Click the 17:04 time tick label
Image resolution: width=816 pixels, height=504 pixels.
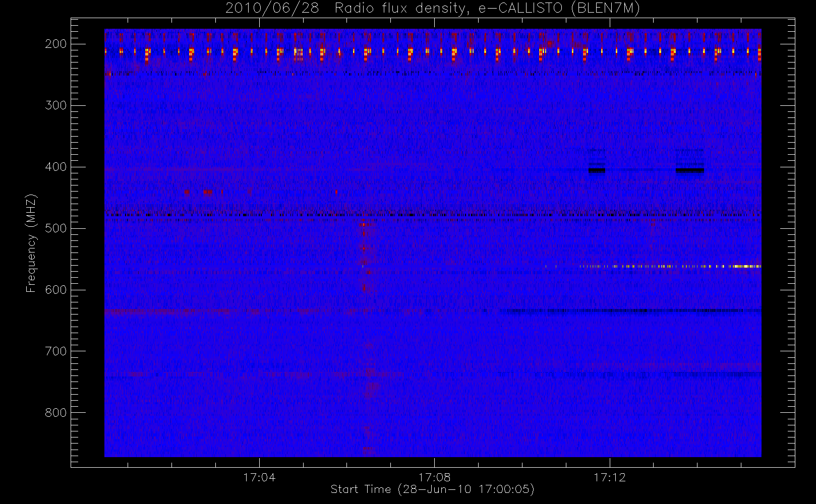click(259, 477)
